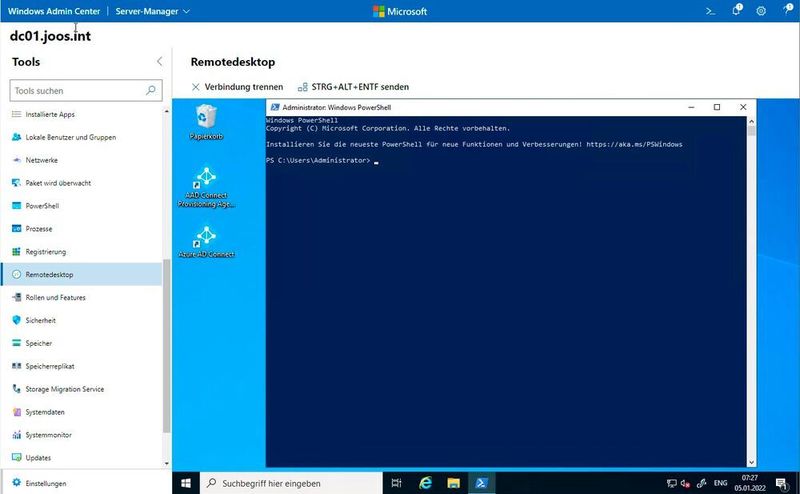Open the PowerShell console icon in header
The height and width of the screenshot is (494, 800).
click(x=710, y=11)
